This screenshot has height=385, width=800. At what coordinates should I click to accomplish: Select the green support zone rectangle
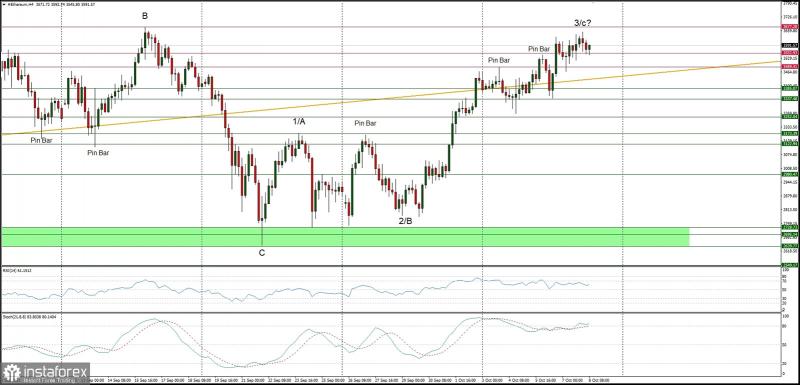[345, 237]
